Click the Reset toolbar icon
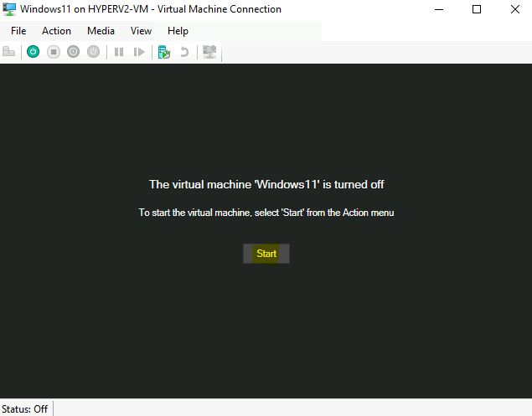This screenshot has width=532, height=416. pos(139,52)
